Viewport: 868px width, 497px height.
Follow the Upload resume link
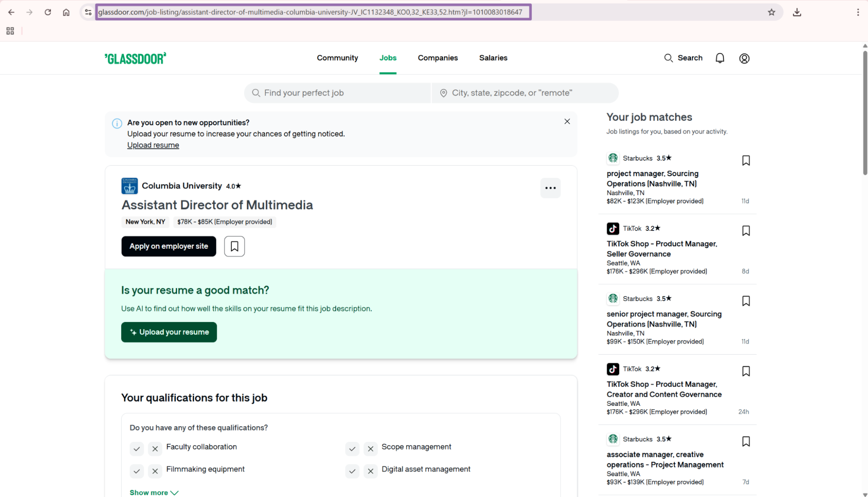click(x=153, y=145)
